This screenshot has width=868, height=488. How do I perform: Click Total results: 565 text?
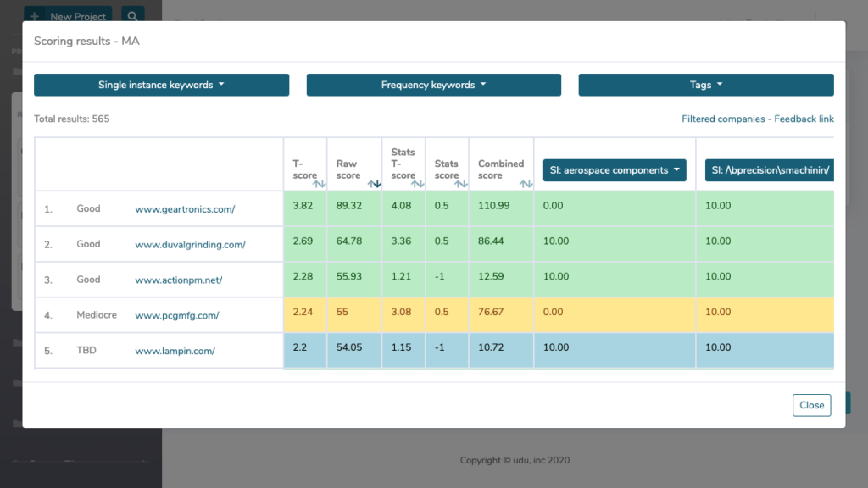pos(71,119)
